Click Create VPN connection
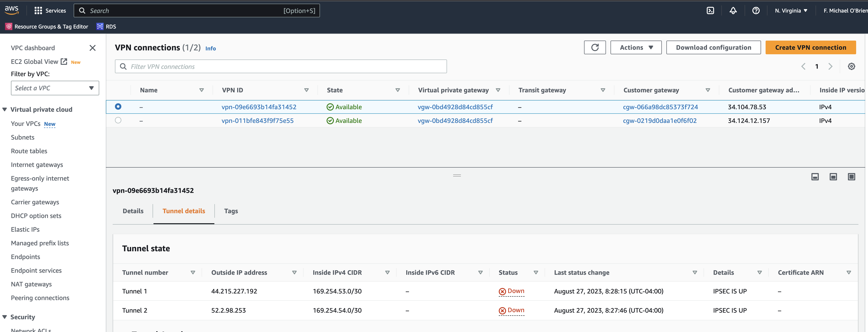868x332 pixels. tap(810, 47)
